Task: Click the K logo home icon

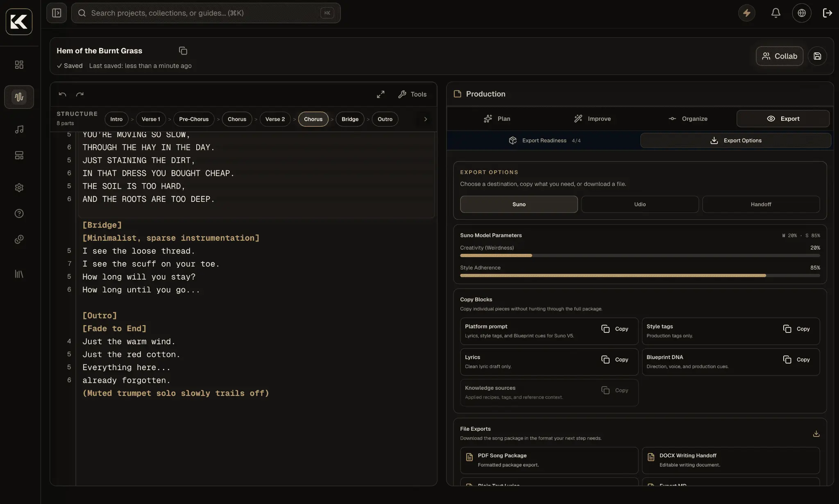Action: 19,22
